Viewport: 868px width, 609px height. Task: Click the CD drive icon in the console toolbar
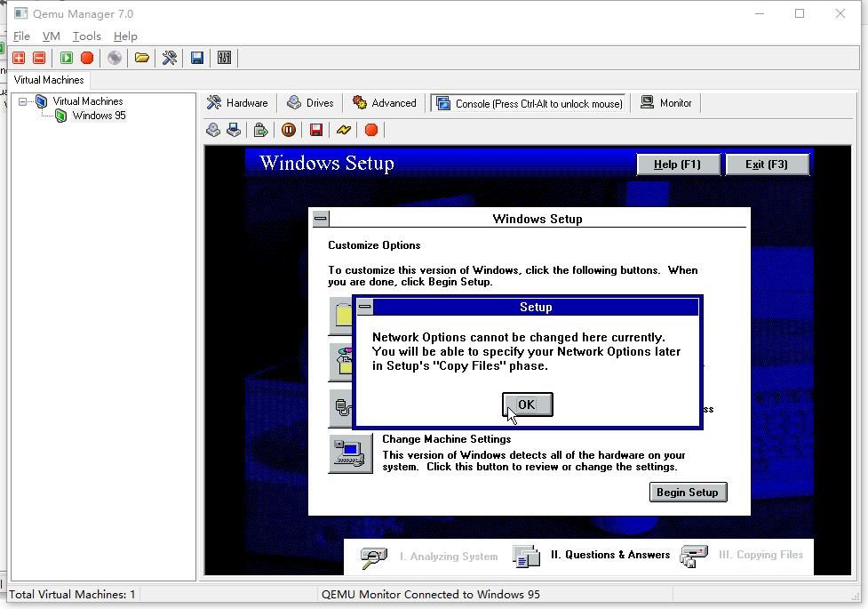pos(213,130)
